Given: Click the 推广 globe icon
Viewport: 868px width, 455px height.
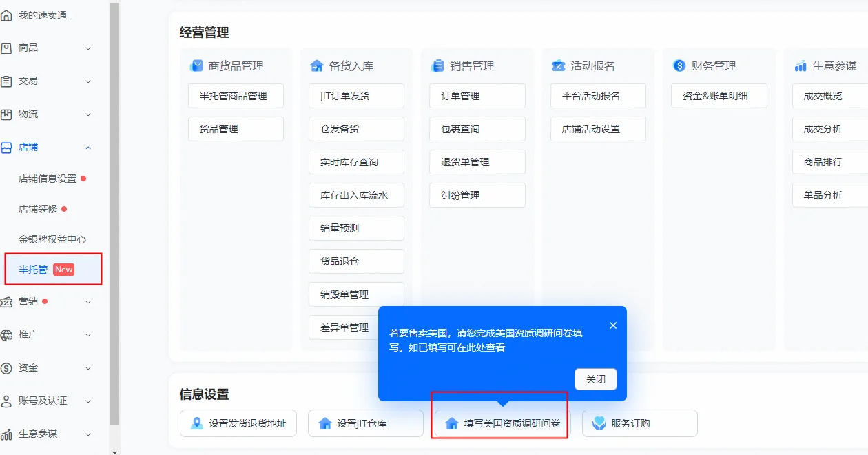Looking at the screenshot, I should point(6,335).
